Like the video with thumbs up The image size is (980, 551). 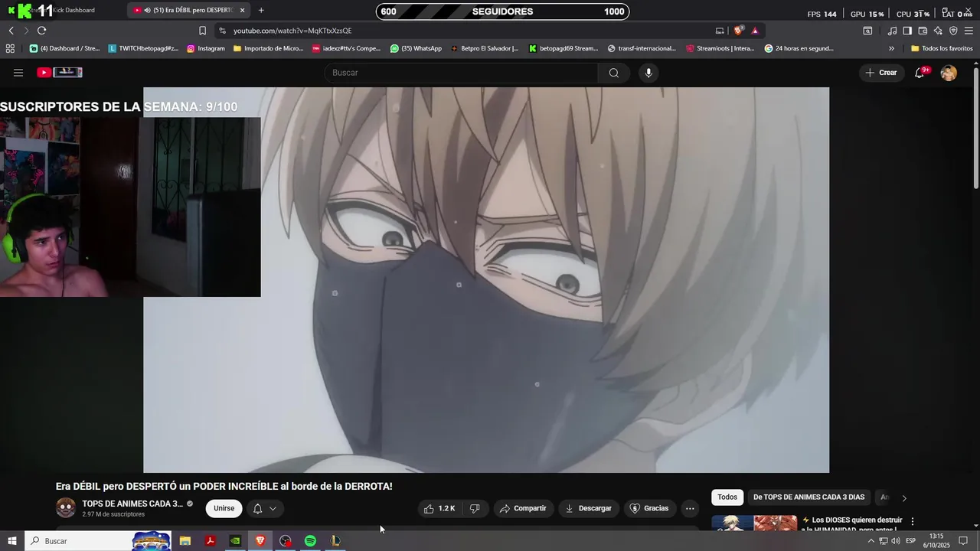pos(439,508)
